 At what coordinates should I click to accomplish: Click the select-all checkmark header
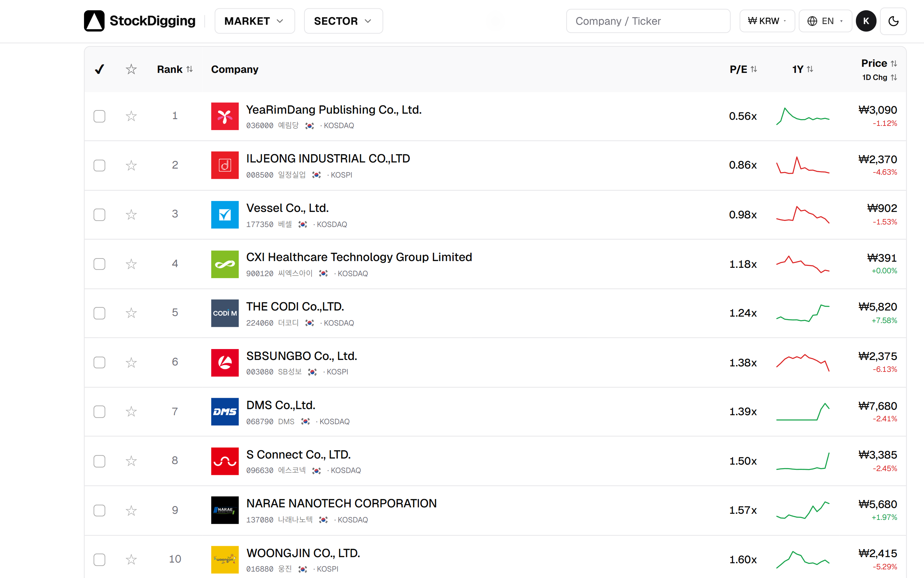tap(99, 69)
